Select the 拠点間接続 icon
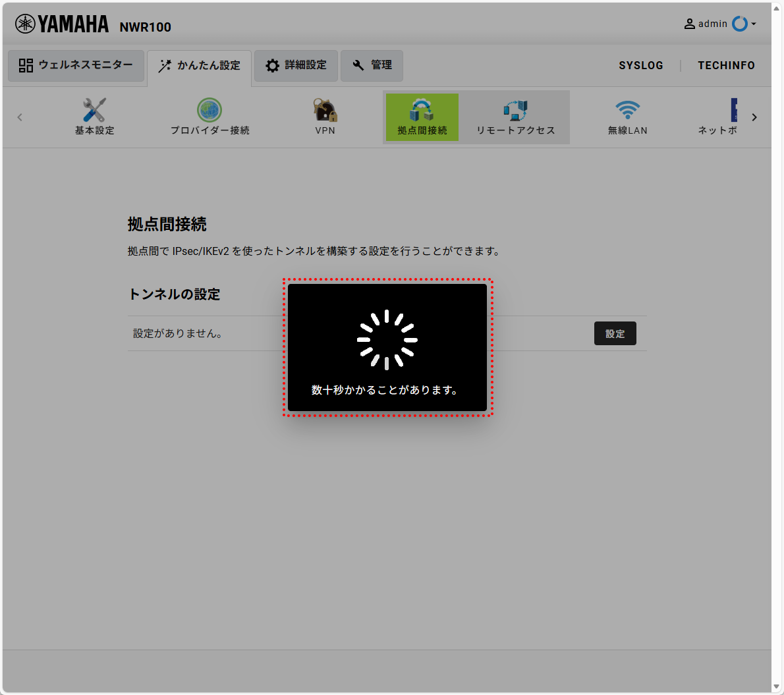The image size is (784, 695). click(x=422, y=117)
